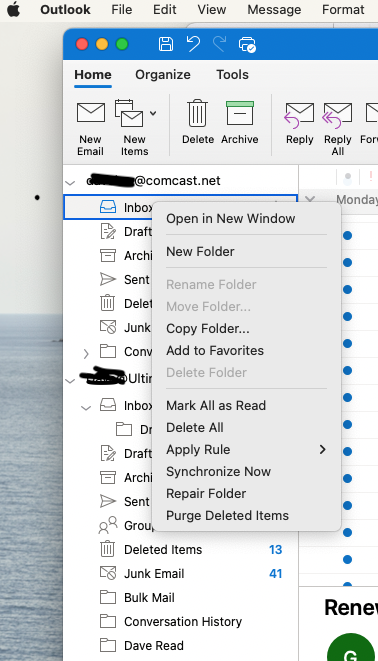The image size is (378, 661).
Task: Open the New Items icon
Action: pyautogui.click(x=129, y=113)
